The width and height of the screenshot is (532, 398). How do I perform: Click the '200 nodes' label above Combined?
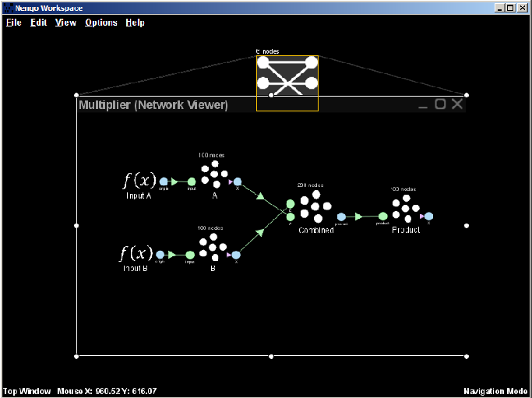click(311, 185)
